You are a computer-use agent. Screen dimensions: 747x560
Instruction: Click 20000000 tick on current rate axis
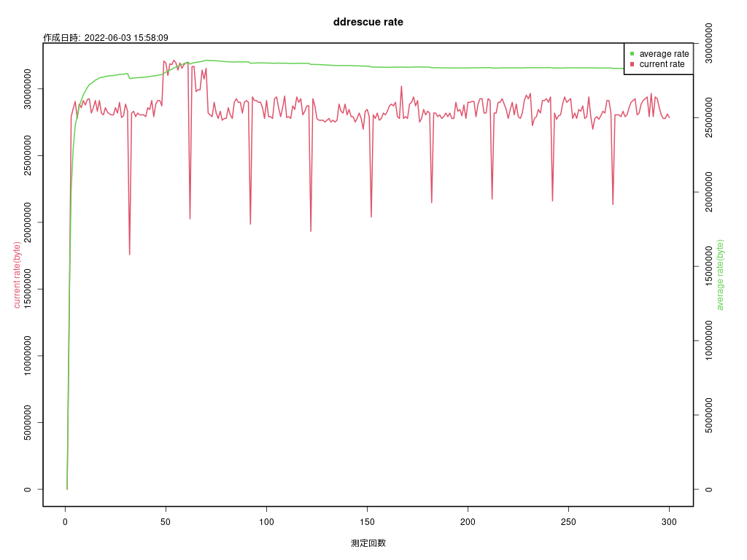coord(27,222)
